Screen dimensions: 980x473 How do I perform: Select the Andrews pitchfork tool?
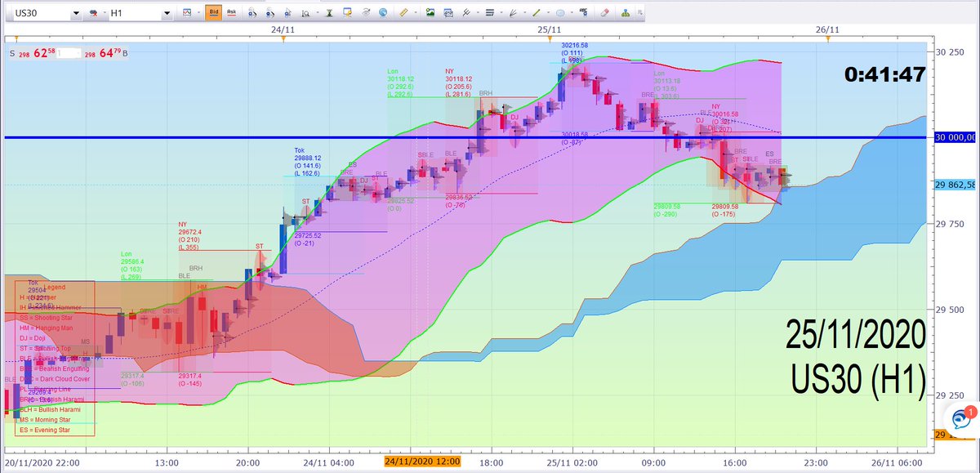pos(513,13)
